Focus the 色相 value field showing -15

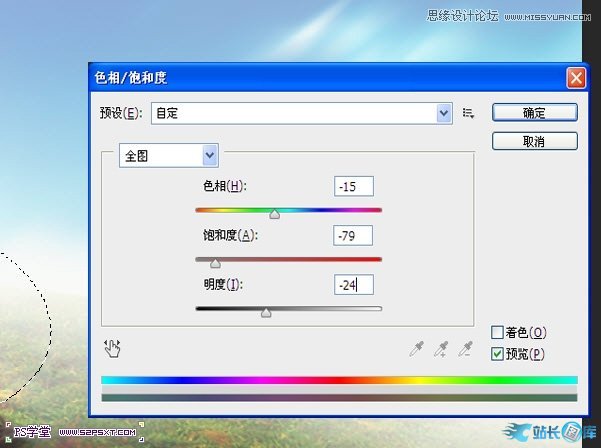tap(354, 186)
